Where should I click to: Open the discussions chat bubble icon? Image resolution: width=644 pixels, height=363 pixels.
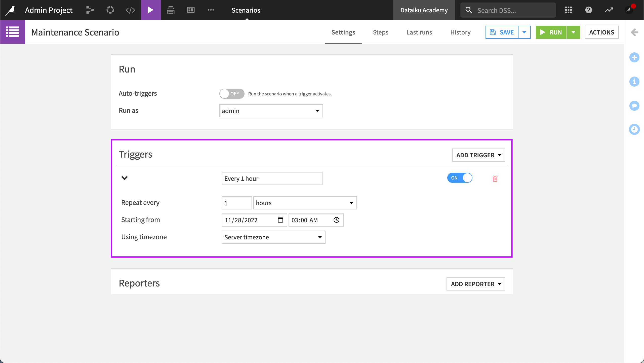tap(634, 105)
